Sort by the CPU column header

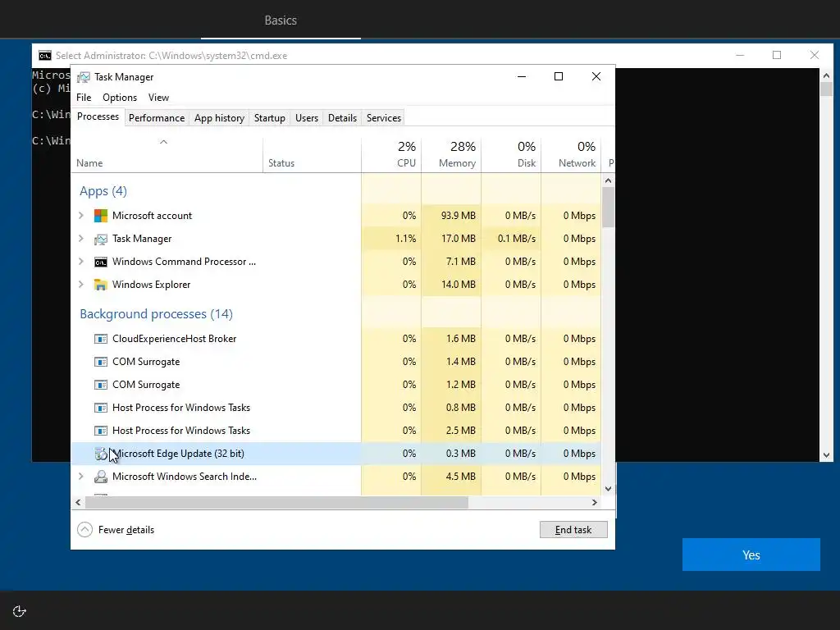(x=391, y=155)
